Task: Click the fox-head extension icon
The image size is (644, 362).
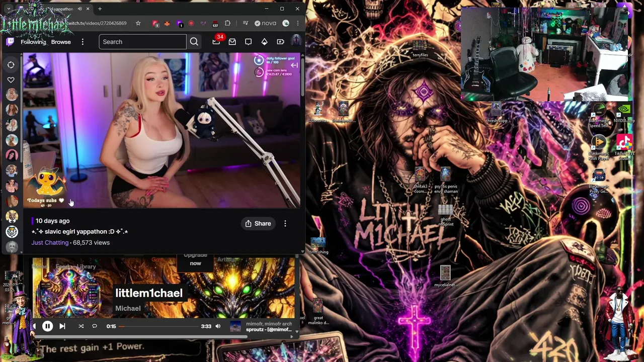Action: [167, 23]
